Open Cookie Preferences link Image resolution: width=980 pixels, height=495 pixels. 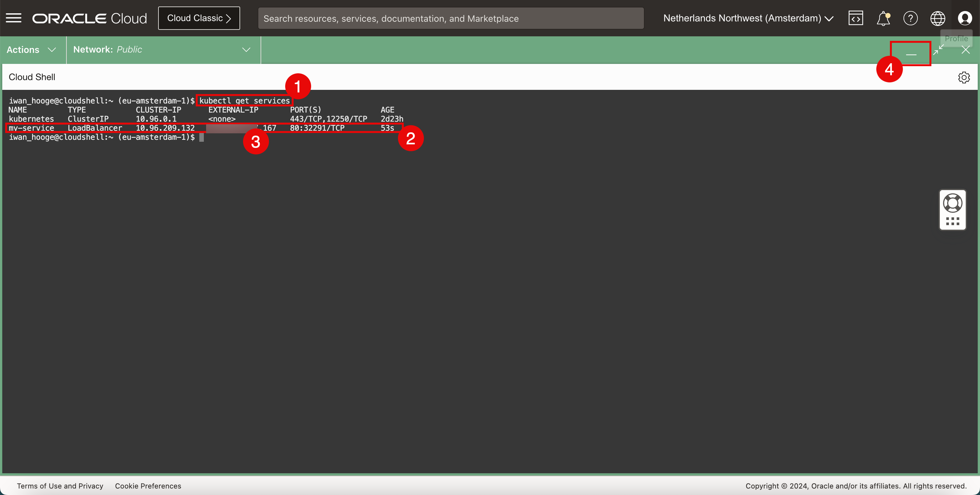coord(148,486)
